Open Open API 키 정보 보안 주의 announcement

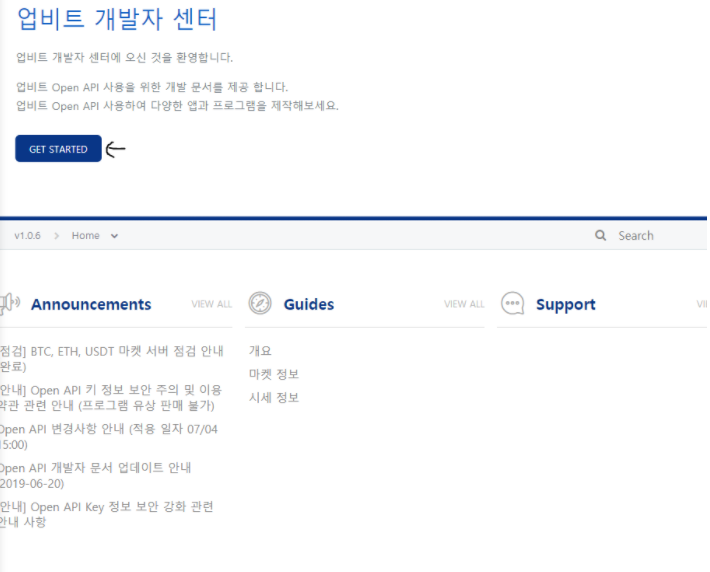(x=110, y=398)
